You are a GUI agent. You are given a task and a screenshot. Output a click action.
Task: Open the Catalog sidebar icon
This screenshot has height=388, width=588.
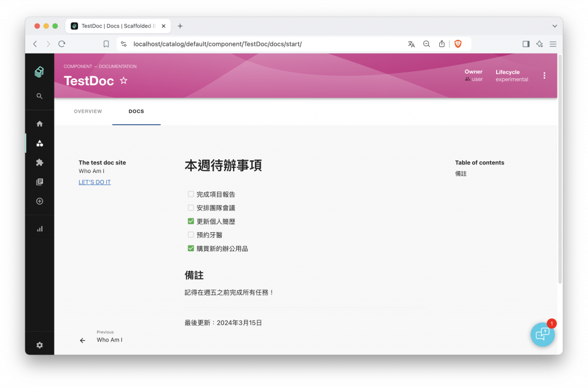(40, 143)
